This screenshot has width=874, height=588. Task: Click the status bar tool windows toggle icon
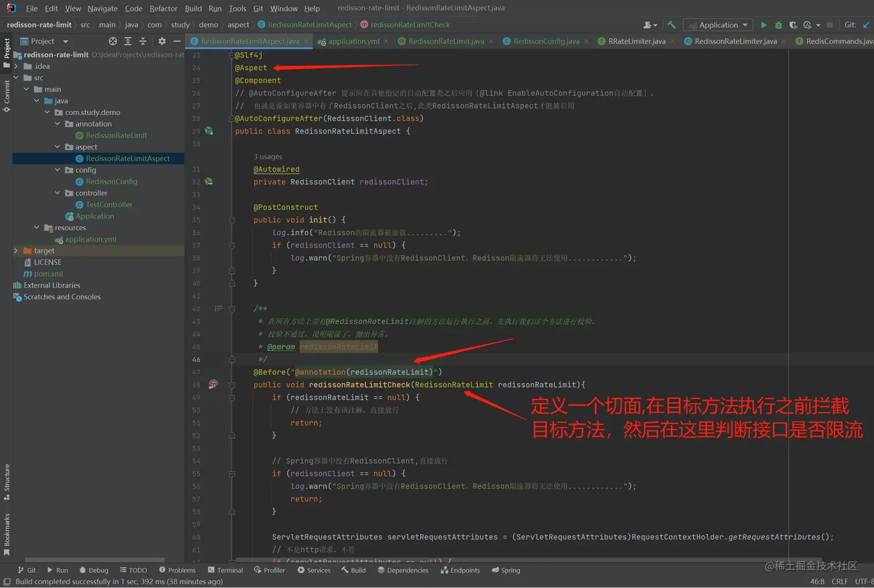7,582
